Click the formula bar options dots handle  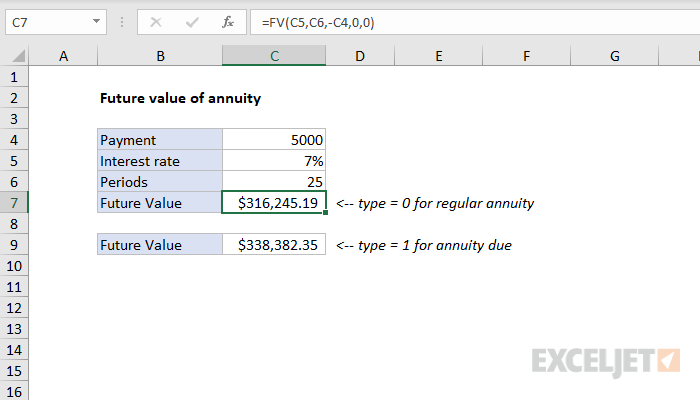pos(122,22)
